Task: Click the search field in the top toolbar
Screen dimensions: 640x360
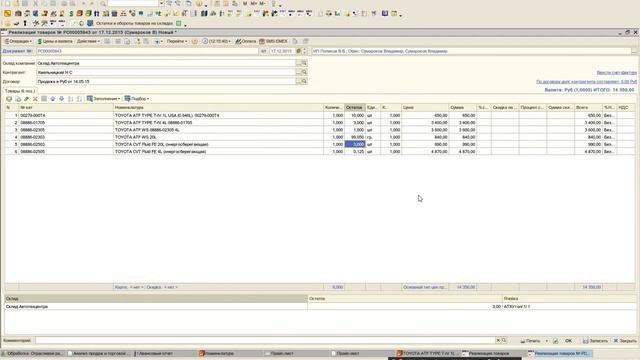Action: tap(133, 3)
